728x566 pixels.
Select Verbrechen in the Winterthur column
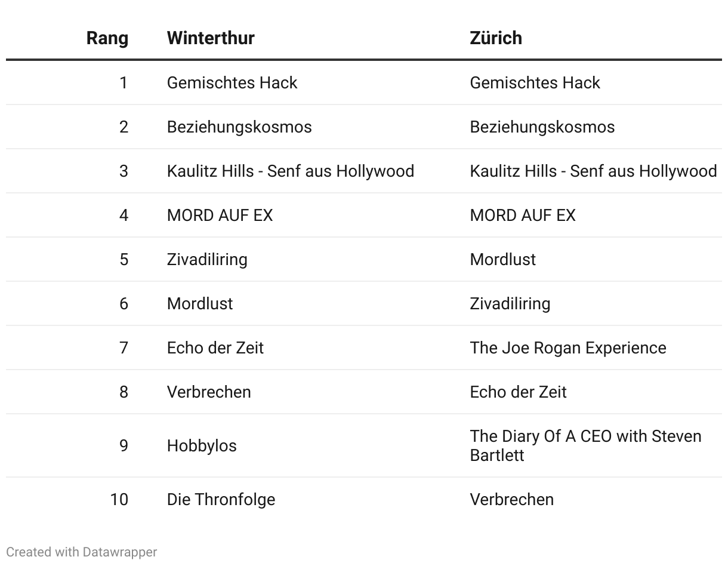tap(209, 392)
